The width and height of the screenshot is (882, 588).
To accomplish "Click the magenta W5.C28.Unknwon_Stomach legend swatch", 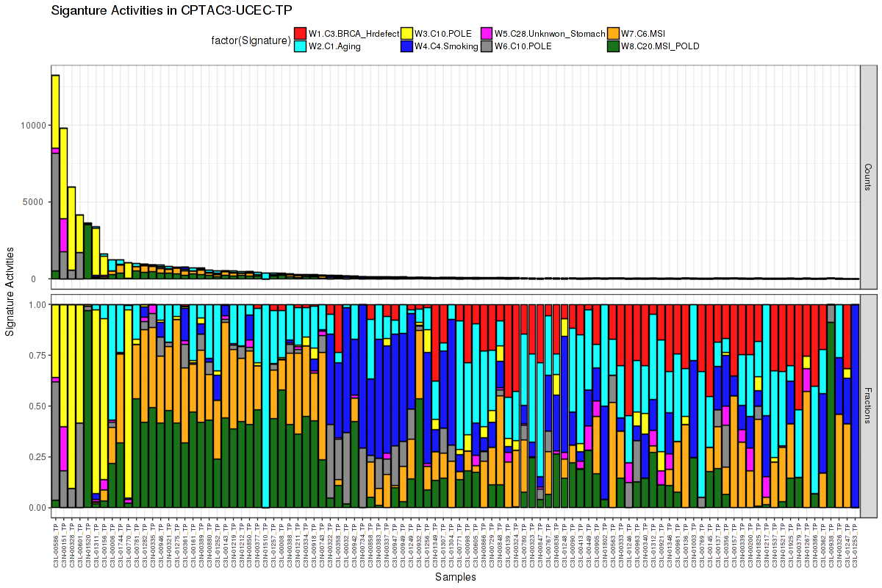I will (486, 33).
